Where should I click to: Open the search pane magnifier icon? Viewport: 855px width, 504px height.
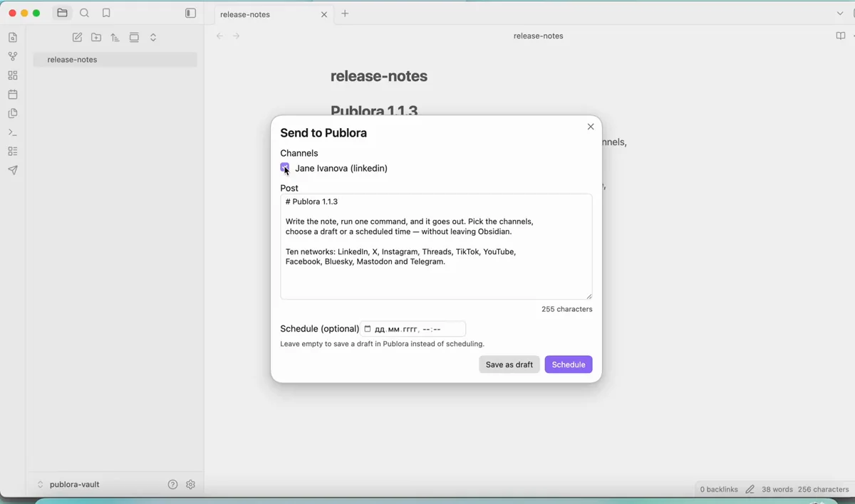[x=85, y=13]
